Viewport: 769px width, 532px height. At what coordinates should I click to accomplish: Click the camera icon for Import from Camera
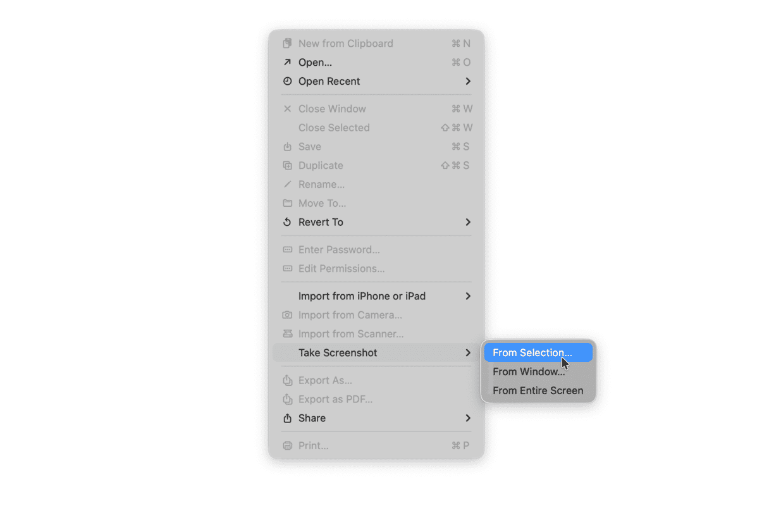pos(287,315)
